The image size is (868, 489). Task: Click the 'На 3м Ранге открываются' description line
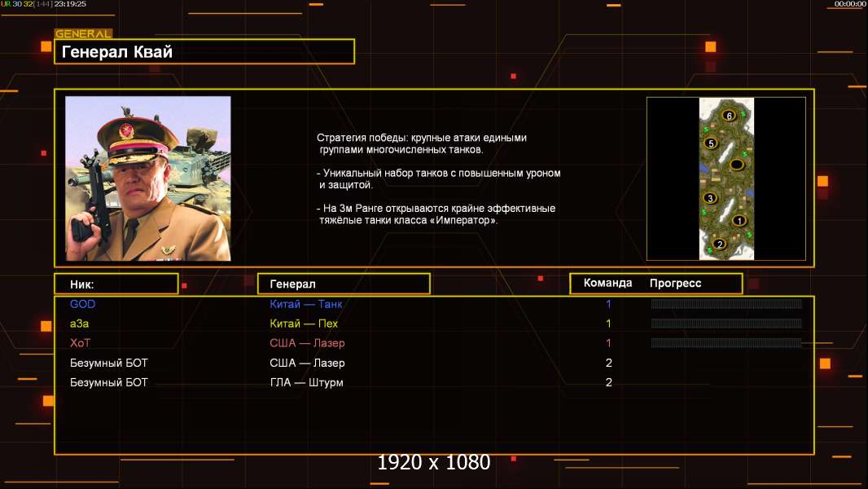coord(436,208)
